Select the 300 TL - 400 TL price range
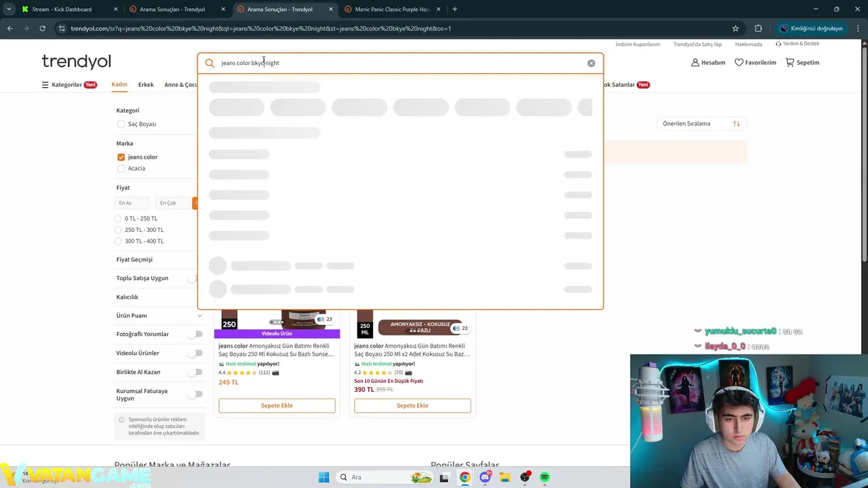This screenshot has width=868, height=488. [118, 241]
